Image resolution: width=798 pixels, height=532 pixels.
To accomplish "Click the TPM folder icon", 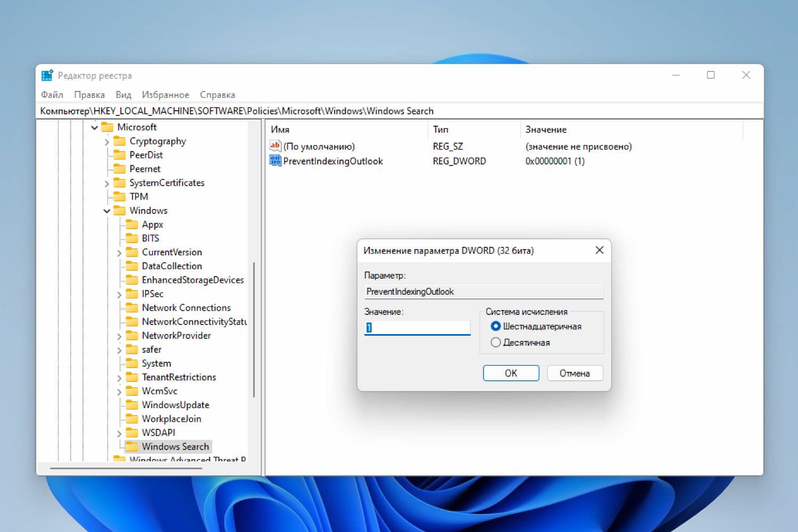I will point(120,196).
